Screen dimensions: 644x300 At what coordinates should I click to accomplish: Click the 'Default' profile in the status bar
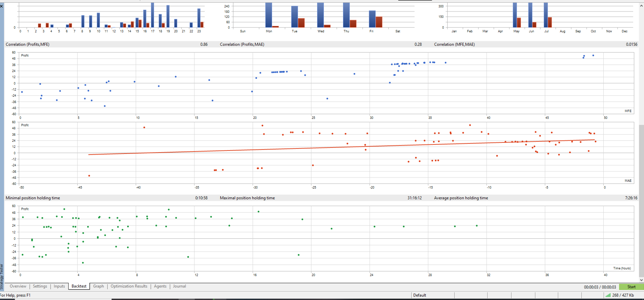(419, 295)
